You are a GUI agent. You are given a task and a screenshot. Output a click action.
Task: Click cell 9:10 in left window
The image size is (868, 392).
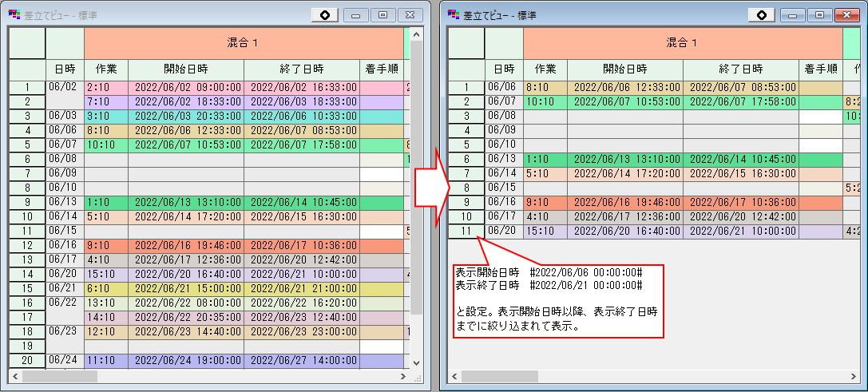pyautogui.click(x=106, y=247)
